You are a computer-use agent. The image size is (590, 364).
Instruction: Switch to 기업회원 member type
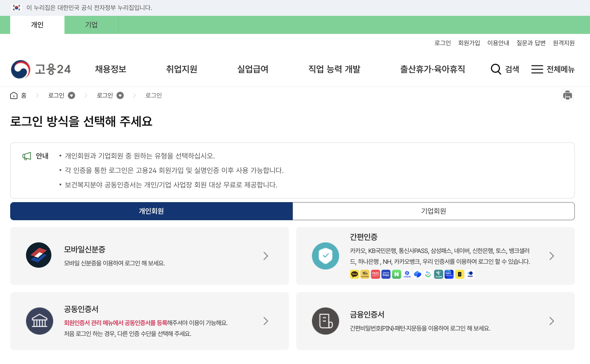(433, 211)
